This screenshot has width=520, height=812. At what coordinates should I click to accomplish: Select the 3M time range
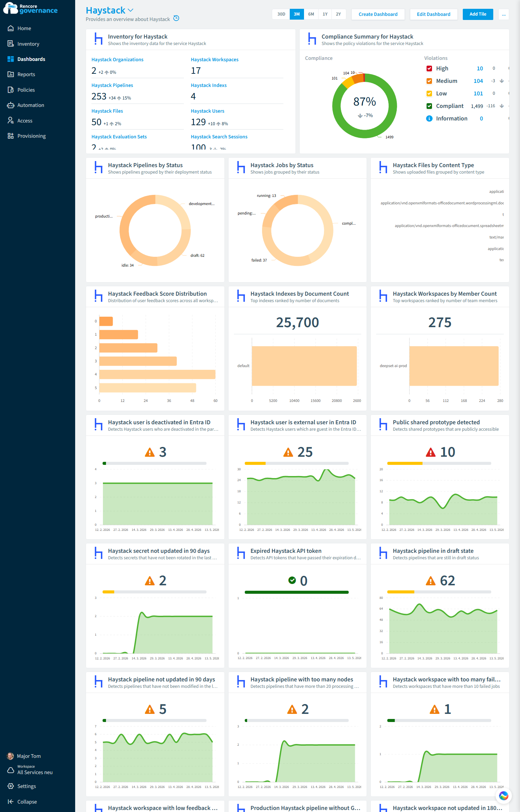297,14
